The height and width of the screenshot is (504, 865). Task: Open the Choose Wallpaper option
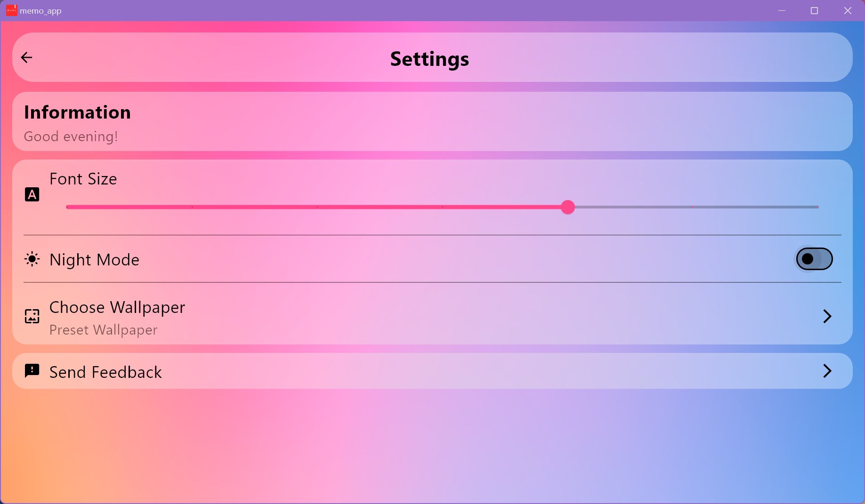coord(117,308)
